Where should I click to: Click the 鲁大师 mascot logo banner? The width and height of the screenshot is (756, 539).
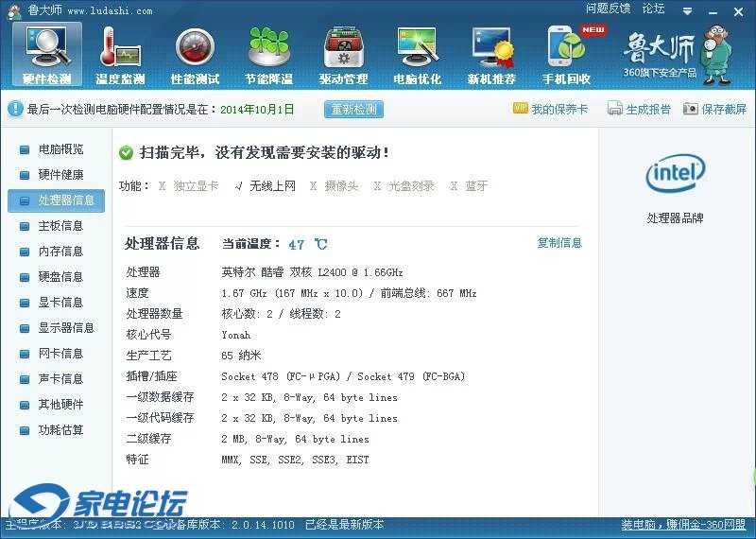tap(678, 55)
